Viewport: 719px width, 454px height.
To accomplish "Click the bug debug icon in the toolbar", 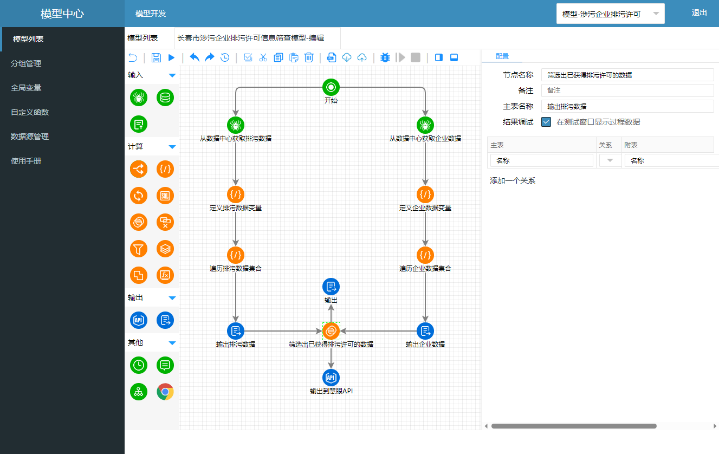I will [x=386, y=58].
